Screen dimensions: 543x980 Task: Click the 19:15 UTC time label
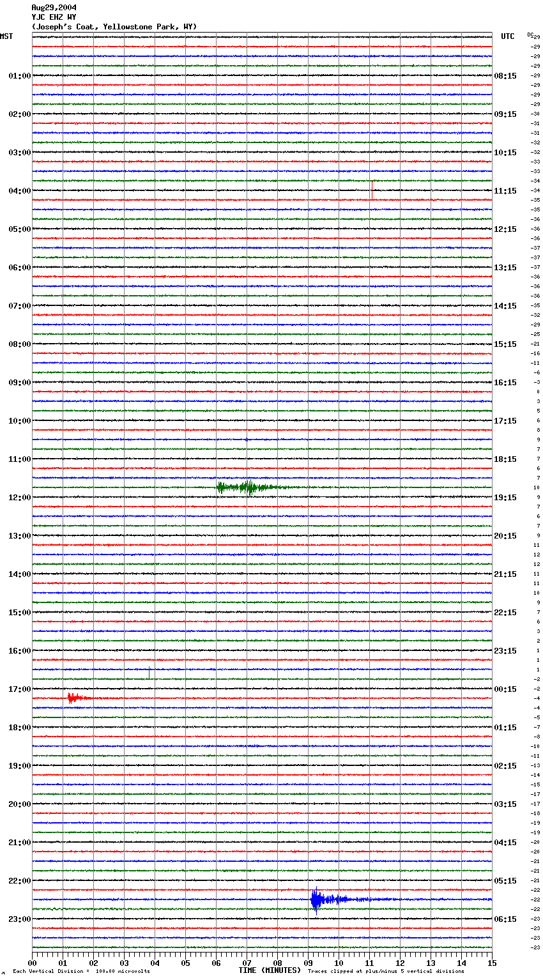click(x=505, y=498)
